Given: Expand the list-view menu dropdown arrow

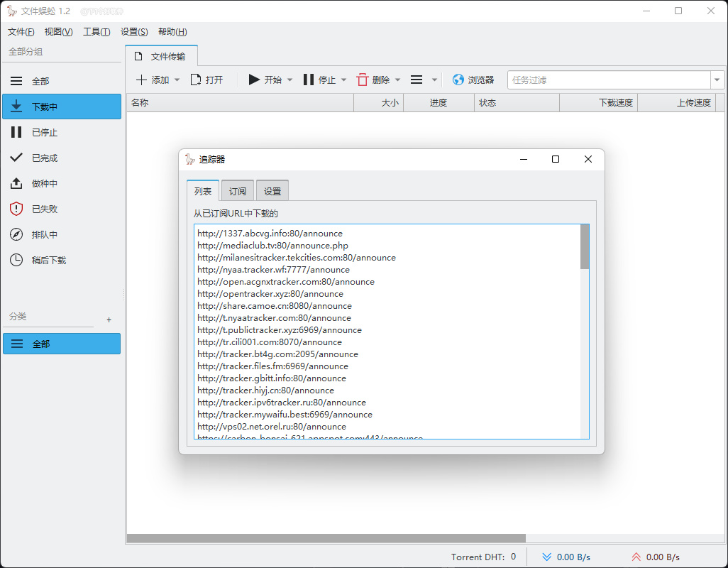Looking at the screenshot, I should (434, 80).
